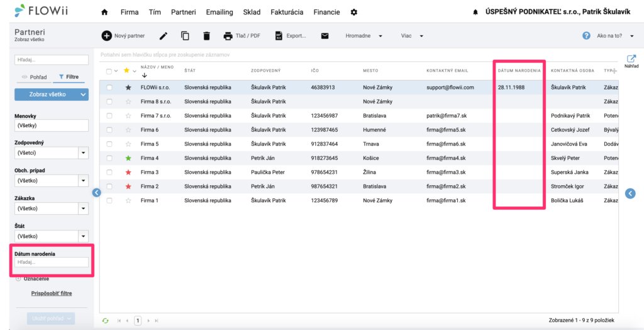Click the copy partner icon
The width and height of the screenshot is (644, 330).
[x=186, y=36]
